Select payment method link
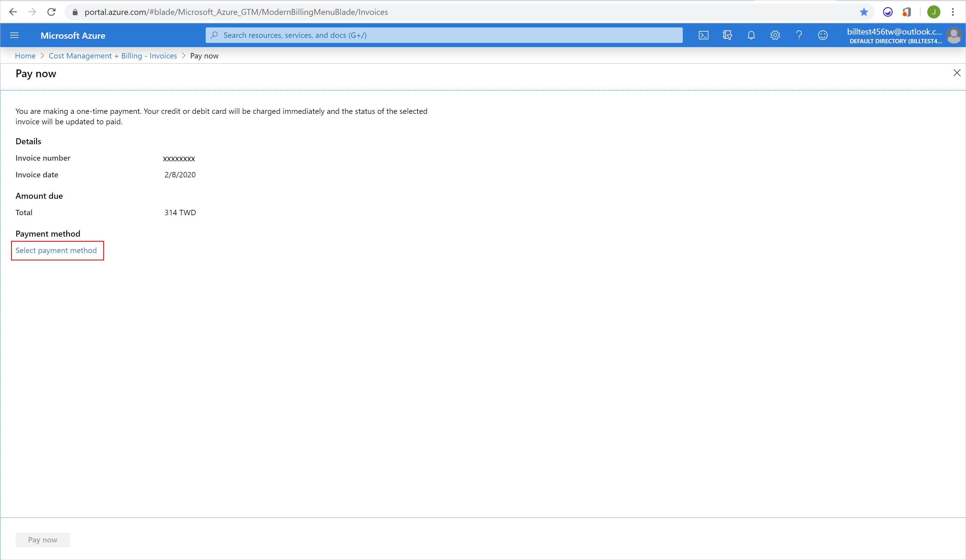The image size is (966, 560). [56, 250]
